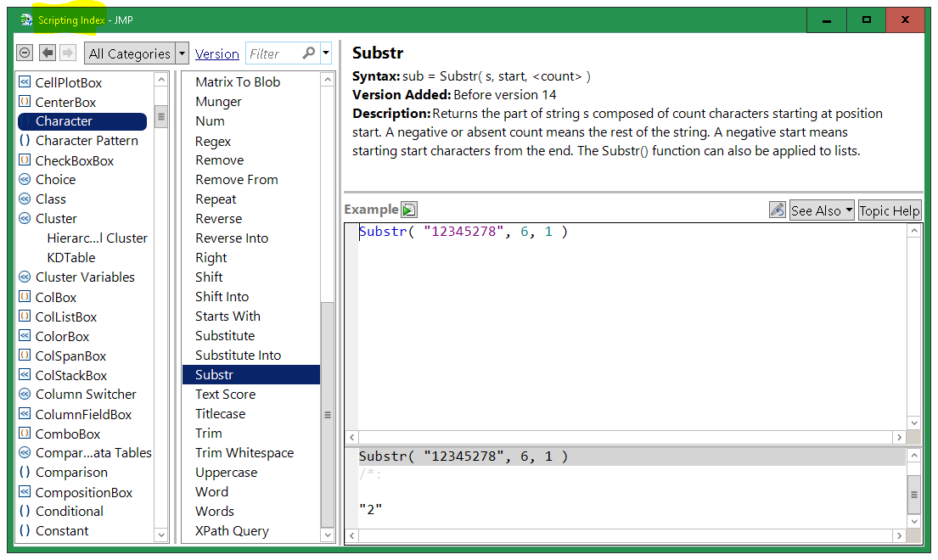Select Hierarchical Cluster under Cluster

click(97, 238)
